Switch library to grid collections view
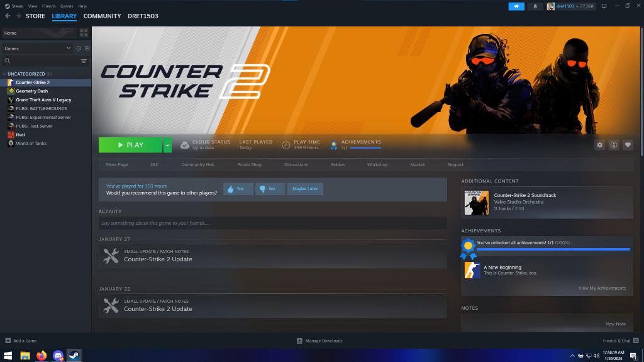Screen dimensions: 644x362 84,33
